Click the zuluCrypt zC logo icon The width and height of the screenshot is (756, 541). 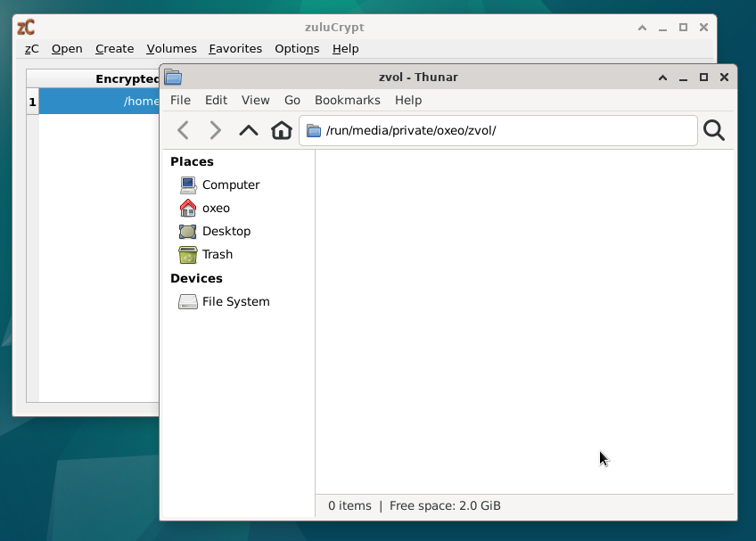coord(26,28)
